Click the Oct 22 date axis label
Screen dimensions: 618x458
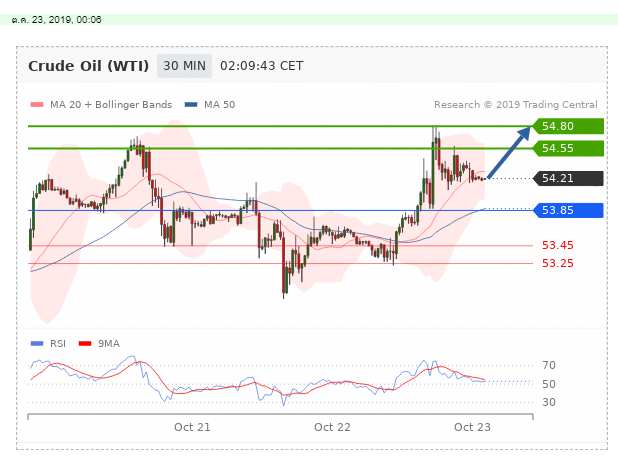(x=332, y=427)
